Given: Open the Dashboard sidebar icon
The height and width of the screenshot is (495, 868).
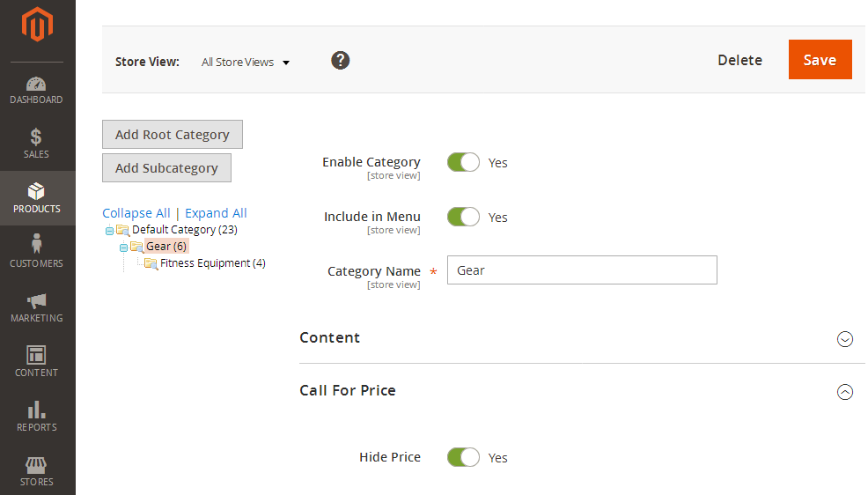Looking at the screenshot, I should (36, 85).
